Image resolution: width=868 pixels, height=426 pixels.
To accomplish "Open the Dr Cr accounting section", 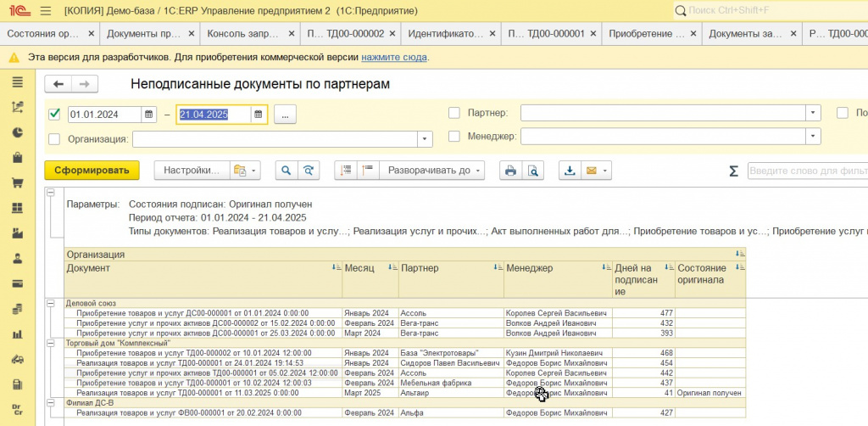I will point(17,409).
